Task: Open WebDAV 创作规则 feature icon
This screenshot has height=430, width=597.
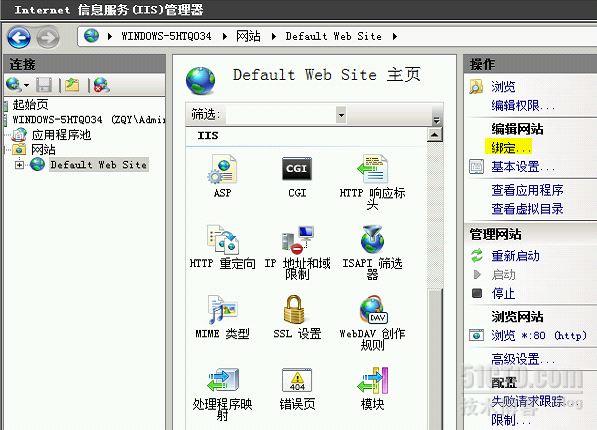Action: point(373,310)
